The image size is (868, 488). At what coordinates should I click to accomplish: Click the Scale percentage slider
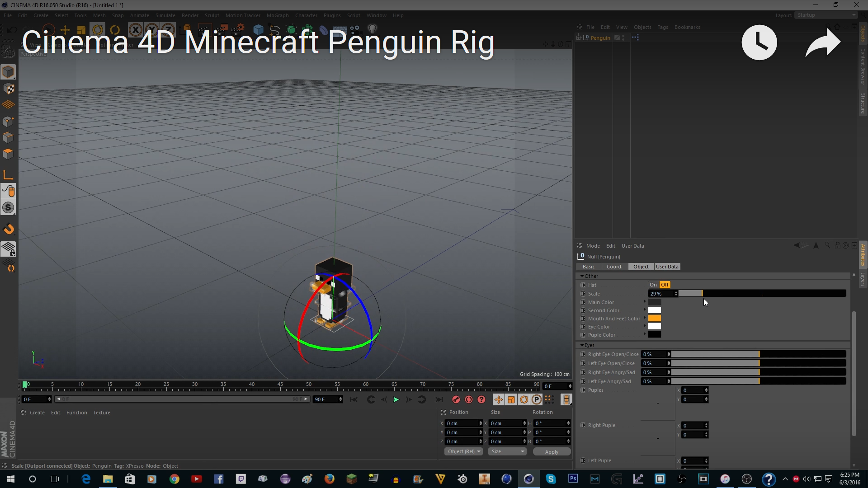pos(762,294)
